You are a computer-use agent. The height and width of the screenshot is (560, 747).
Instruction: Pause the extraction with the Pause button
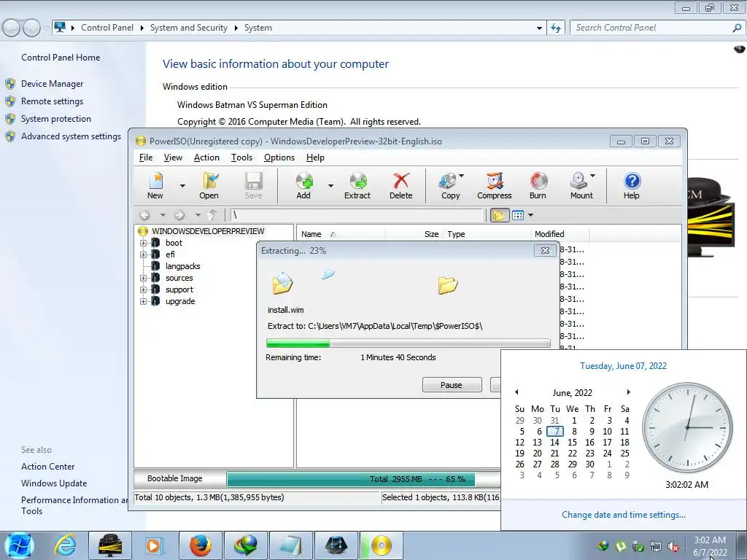pyautogui.click(x=452, y=385)
